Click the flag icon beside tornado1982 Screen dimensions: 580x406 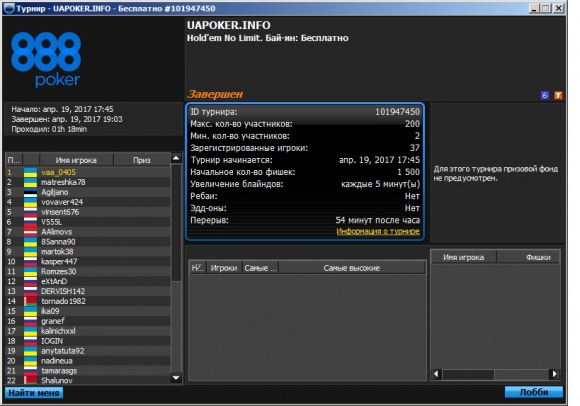[30, 301]
